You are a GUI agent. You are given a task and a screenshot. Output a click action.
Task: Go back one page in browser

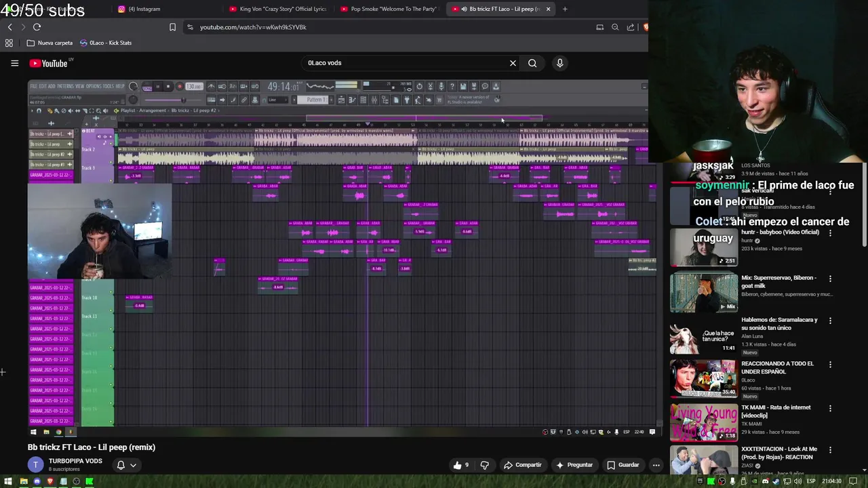pos(9,27)
